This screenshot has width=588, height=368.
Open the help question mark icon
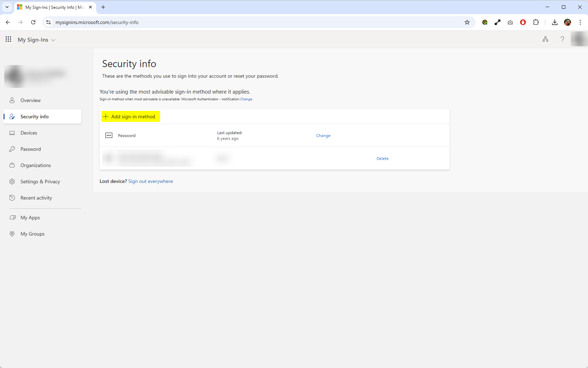tap(562, 39)
